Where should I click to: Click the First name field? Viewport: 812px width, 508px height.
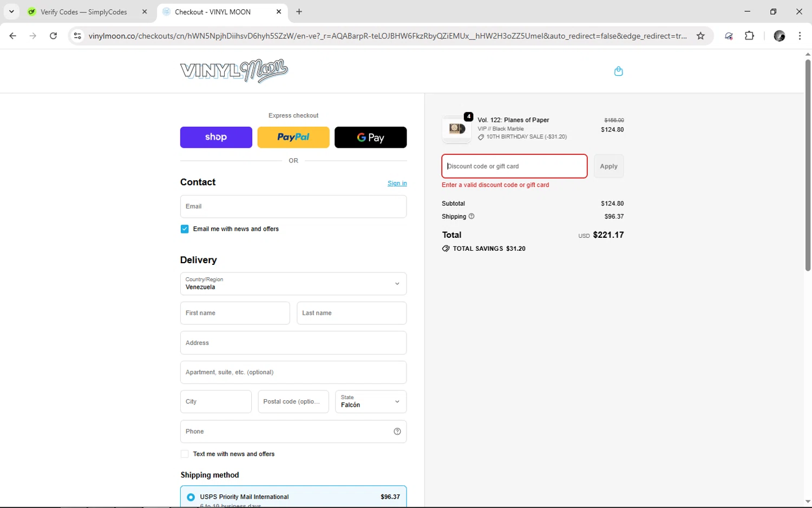(x=235, y=313)
